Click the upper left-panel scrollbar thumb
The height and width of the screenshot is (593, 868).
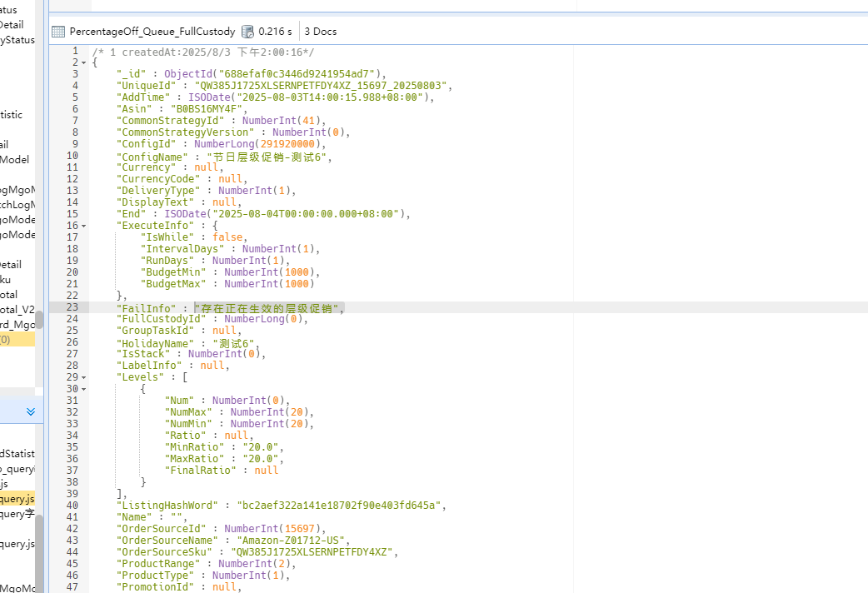[39, 320]
